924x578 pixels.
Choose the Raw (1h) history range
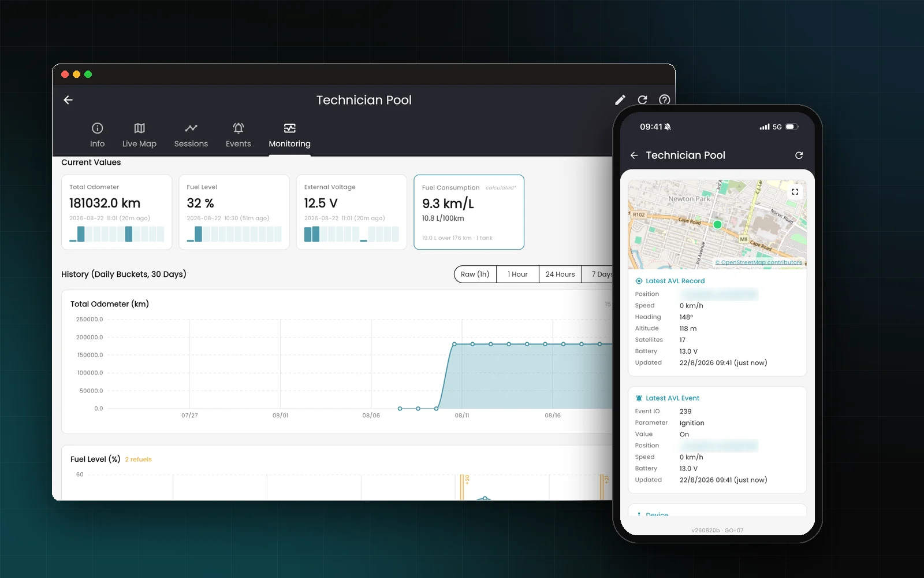tap(475, 275)
